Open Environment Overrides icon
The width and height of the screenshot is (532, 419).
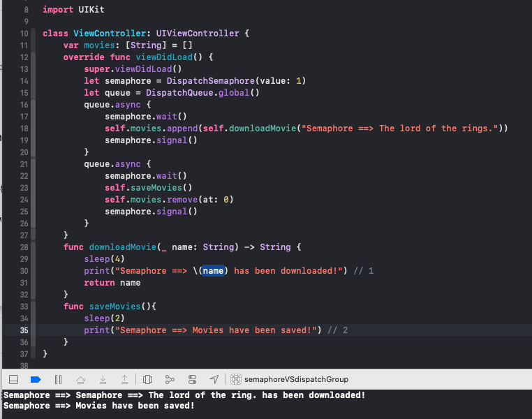point(192,379)
